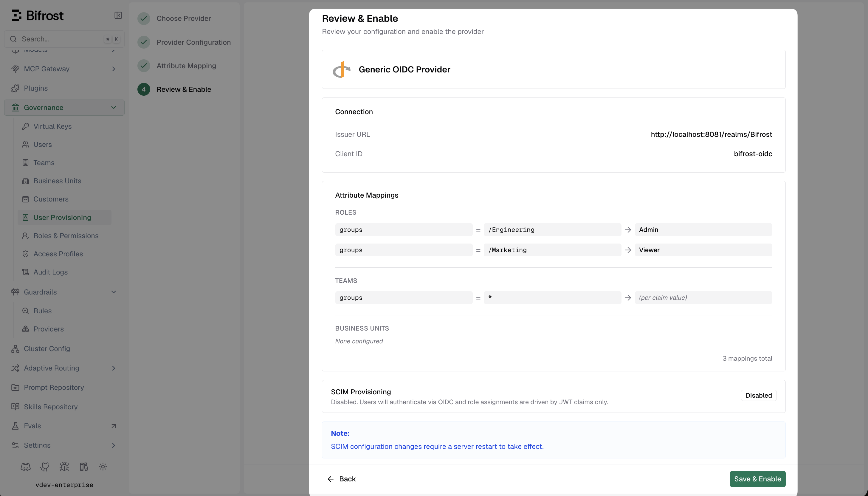The height and width of the screenshot is (496, 868).
Task: Click the Search input field
Action: coord(64,39)
